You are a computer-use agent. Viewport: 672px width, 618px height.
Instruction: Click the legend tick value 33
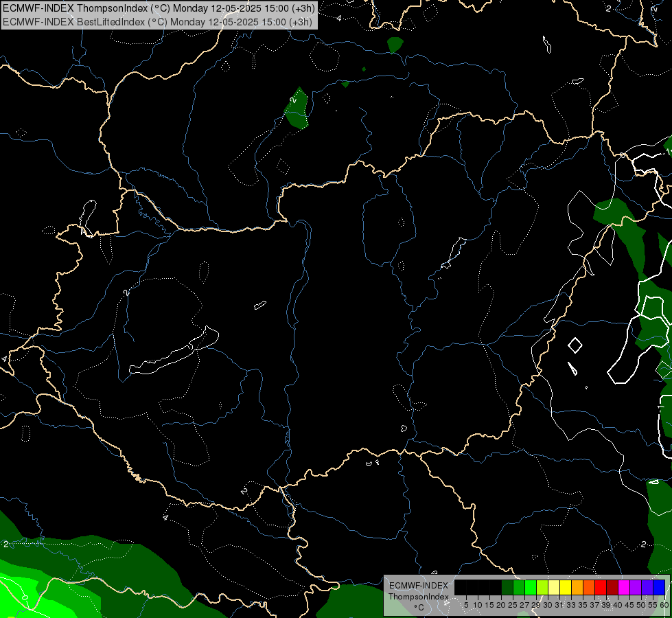click(571, 605)
